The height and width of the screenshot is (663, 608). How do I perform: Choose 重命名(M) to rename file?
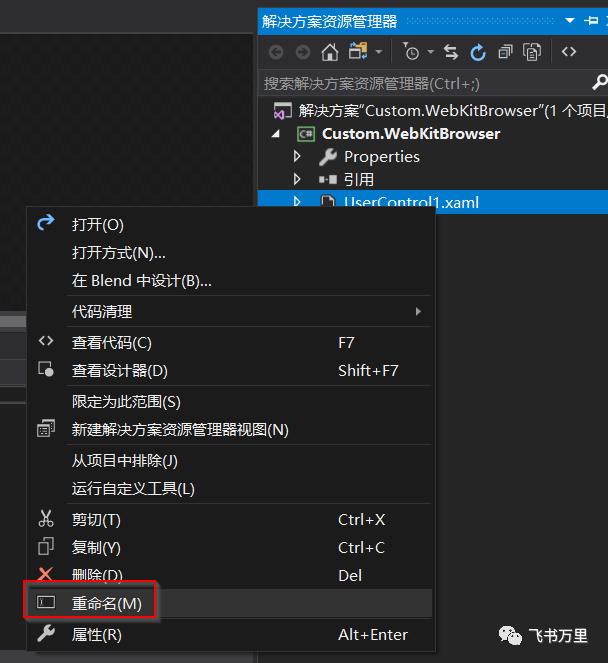coord(229,603)
